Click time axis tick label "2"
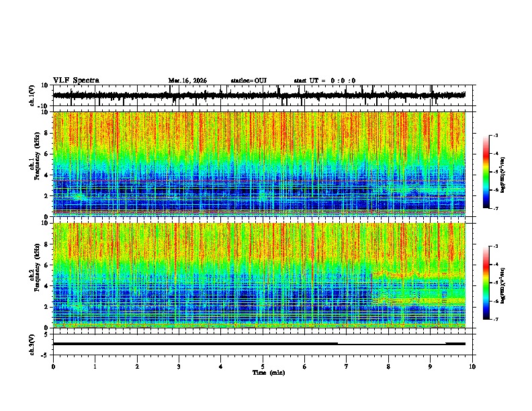 [137, 367]
